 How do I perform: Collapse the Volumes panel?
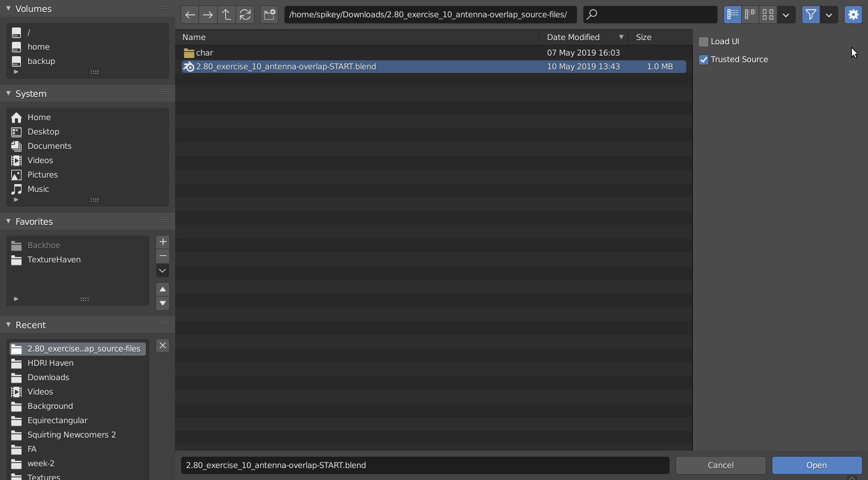tap(8, 8)
